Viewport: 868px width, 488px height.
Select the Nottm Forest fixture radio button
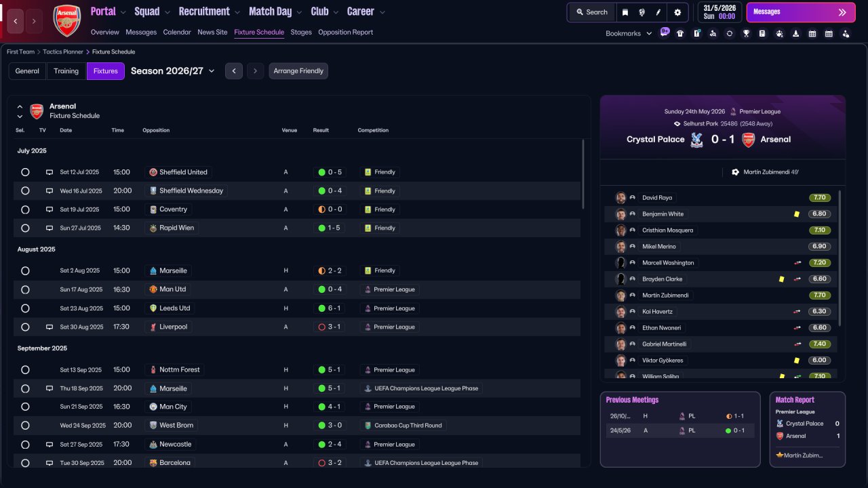coord(25,370)
